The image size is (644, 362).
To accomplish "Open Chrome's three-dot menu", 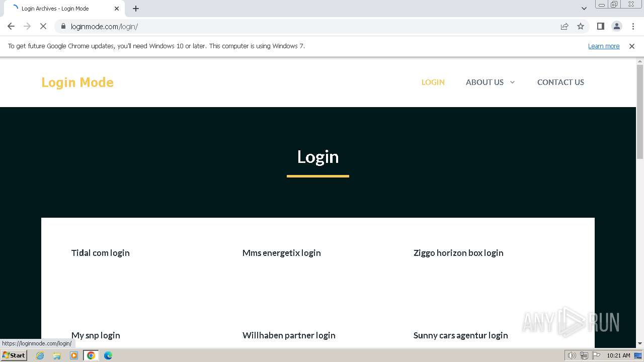I will click(x=633, y=26).
